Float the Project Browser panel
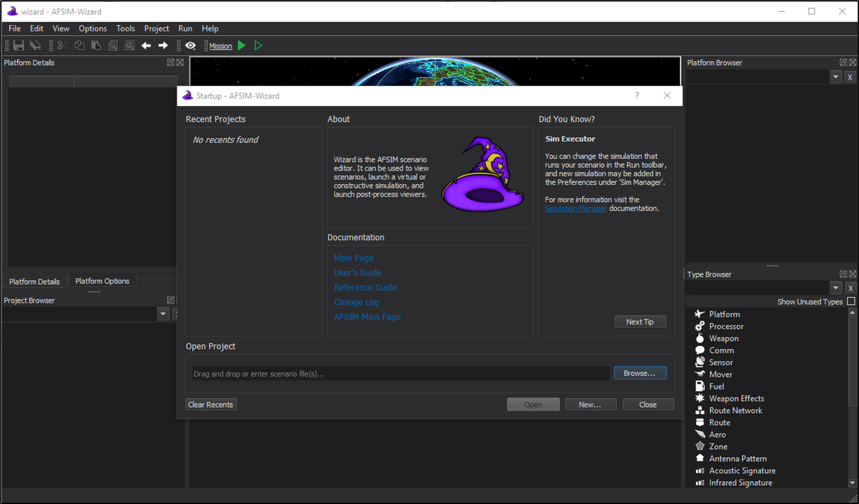 coord(171,300)
